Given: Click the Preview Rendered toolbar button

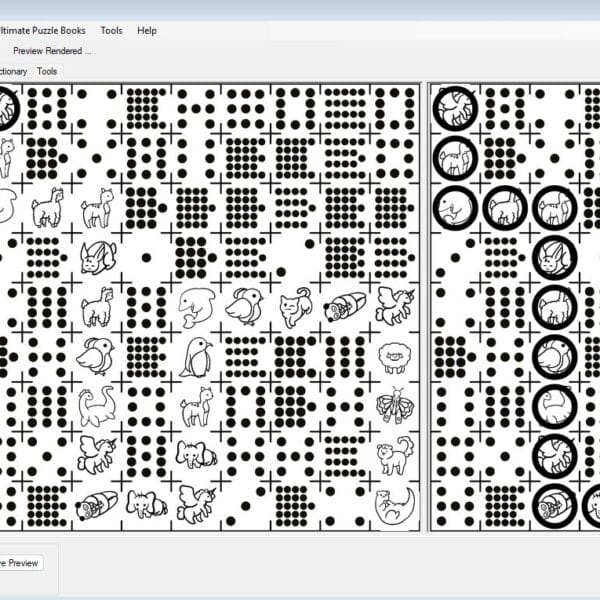Looking at the screenshot, I should click(52, 50).
